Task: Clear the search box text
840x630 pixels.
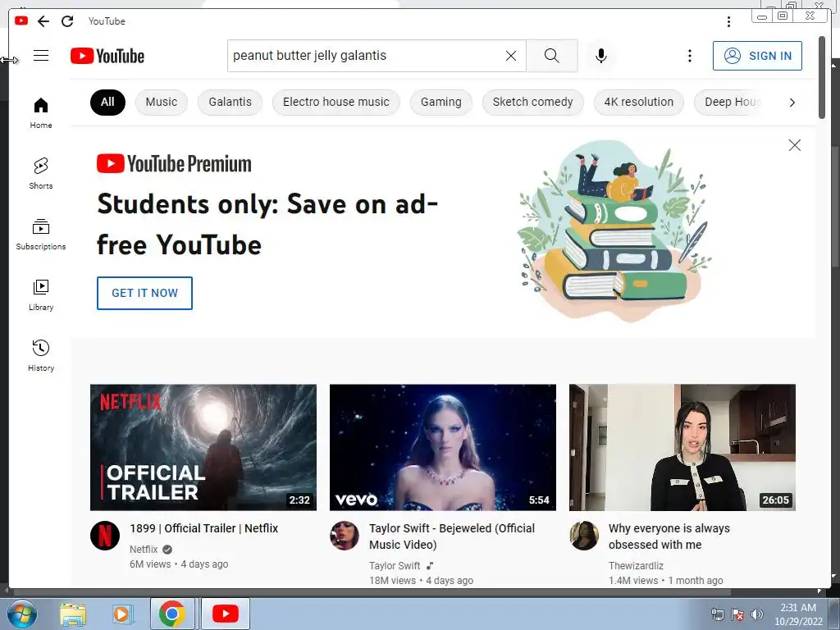Action: [511, 56]
